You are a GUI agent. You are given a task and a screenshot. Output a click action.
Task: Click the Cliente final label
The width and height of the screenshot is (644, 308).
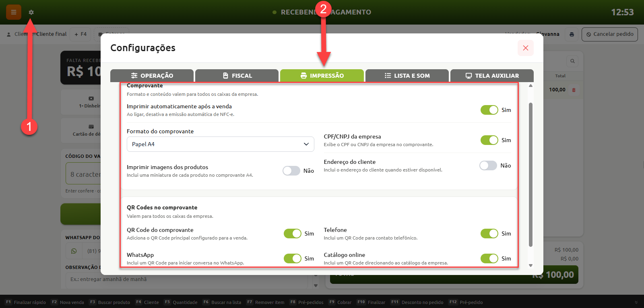point(52,34)
